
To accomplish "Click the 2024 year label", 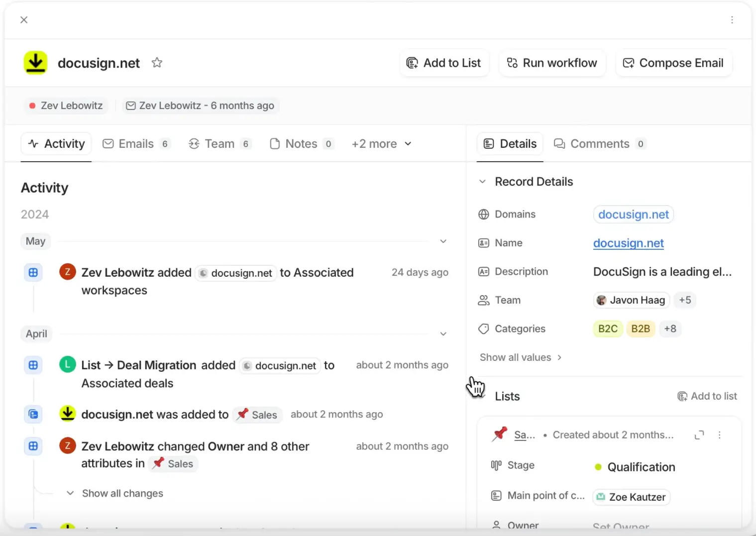I will point(35,214).
